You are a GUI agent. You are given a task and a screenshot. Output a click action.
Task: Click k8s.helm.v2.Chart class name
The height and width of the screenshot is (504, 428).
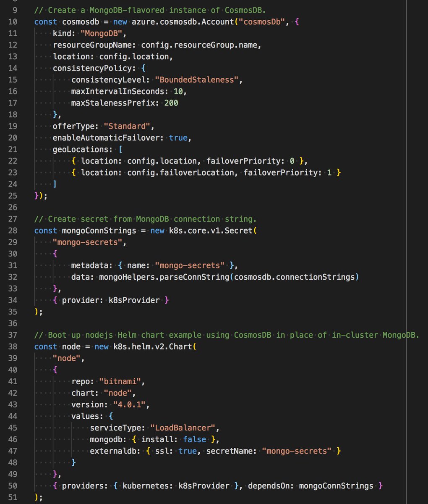coord(152,347)
